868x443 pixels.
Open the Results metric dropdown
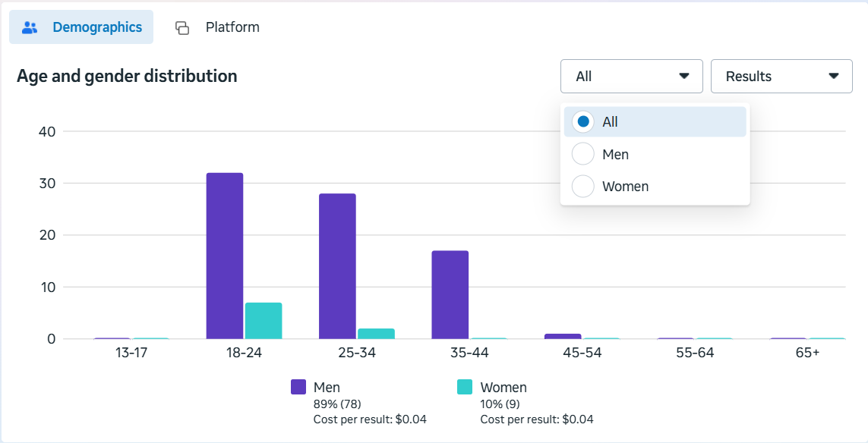tap(781, 77)
